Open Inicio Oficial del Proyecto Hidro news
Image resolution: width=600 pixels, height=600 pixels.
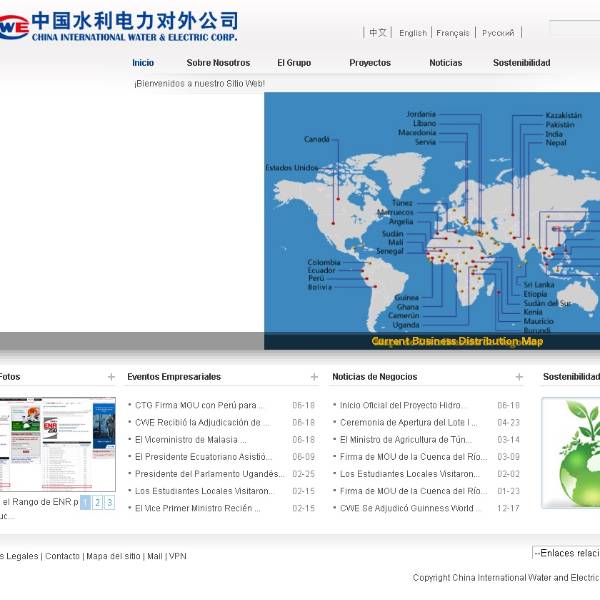402,406
